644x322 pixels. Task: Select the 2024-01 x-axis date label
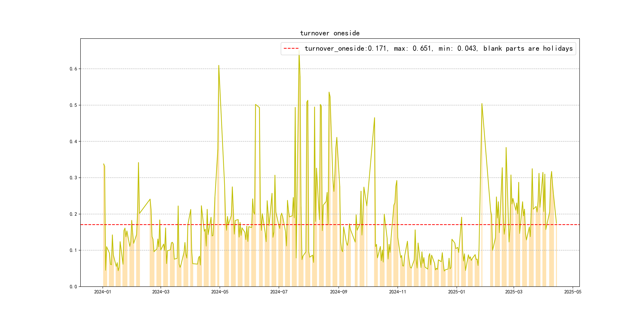coord(103,292)
